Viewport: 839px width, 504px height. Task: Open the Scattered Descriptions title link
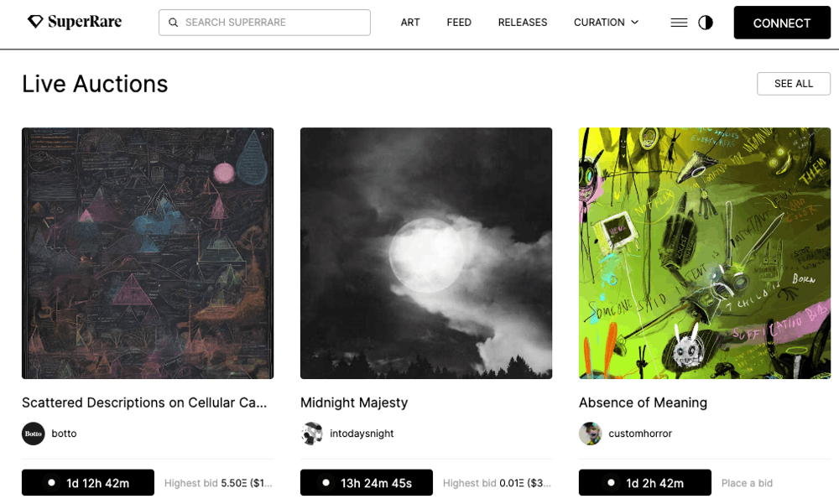coord(144,403)
